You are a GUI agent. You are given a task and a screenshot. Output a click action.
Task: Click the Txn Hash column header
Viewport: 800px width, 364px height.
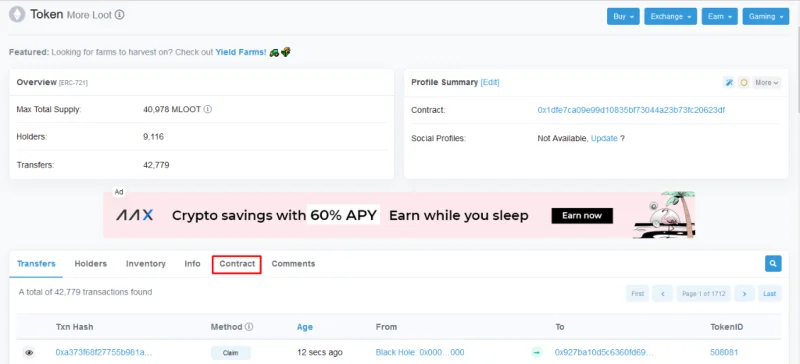pos(74,327)
